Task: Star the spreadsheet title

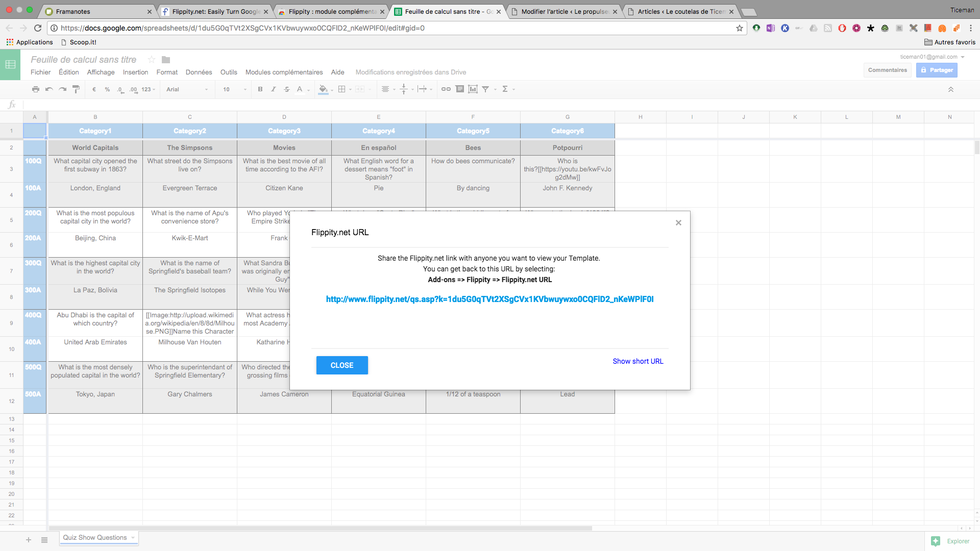Action: pos(152,60)
